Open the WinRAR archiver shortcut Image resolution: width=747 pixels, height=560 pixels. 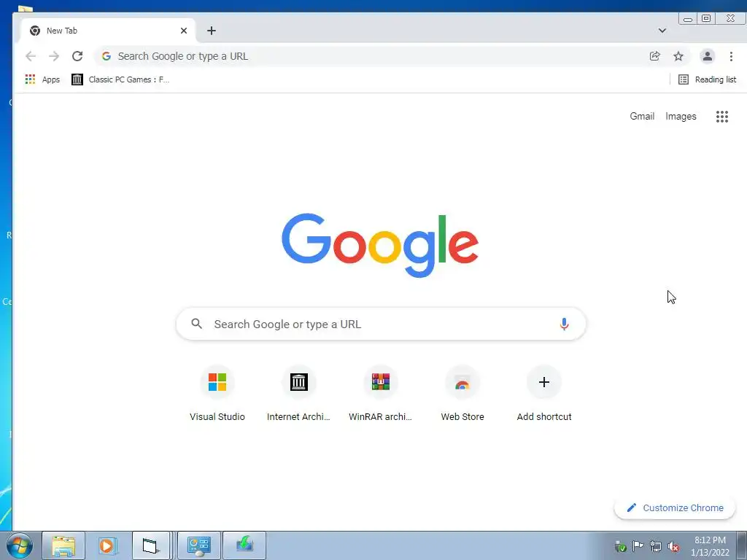point(381,395)
